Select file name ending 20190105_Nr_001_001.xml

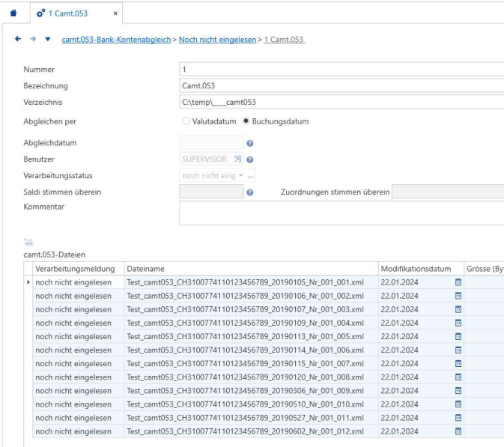tap(245, 282)
